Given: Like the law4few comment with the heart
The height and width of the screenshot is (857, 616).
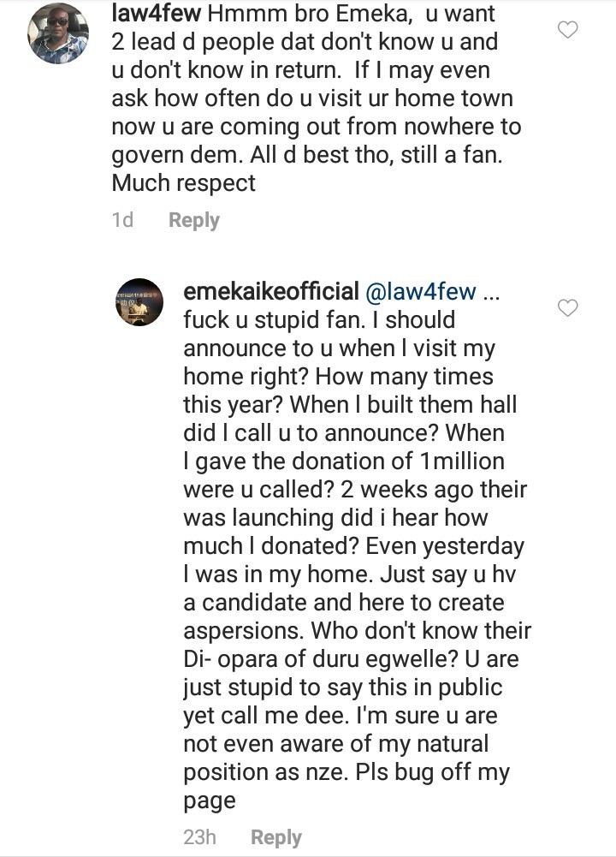Looking at the screenshot, I should point(567,30).
